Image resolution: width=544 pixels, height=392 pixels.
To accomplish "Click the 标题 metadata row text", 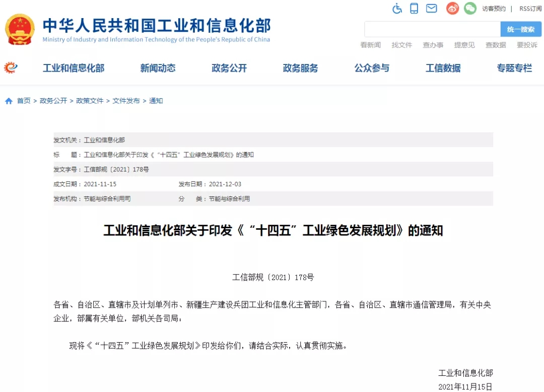I will pyautogui.click(x=169, y=155).
